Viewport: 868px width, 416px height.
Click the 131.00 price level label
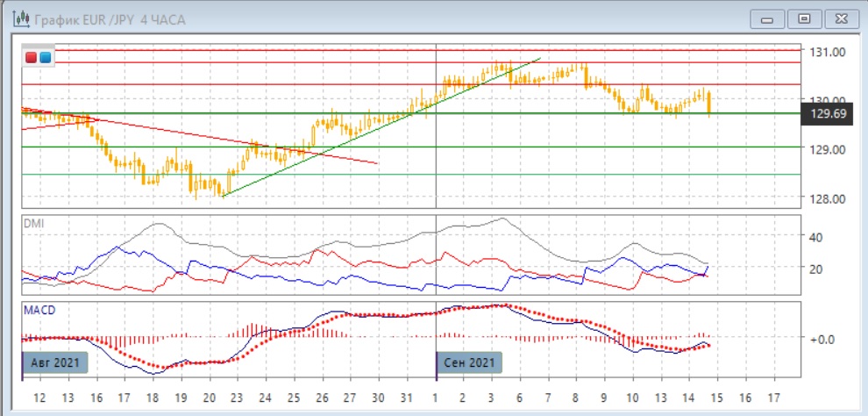(829, 52)
